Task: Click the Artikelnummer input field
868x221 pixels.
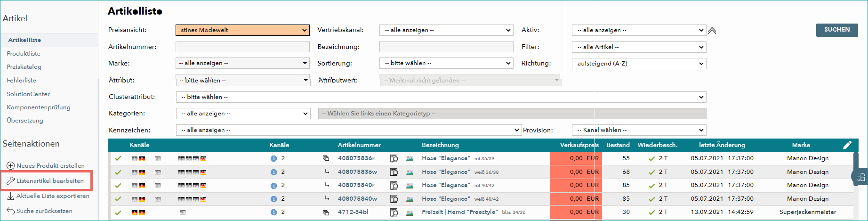Action: click(x=242, y=47)
